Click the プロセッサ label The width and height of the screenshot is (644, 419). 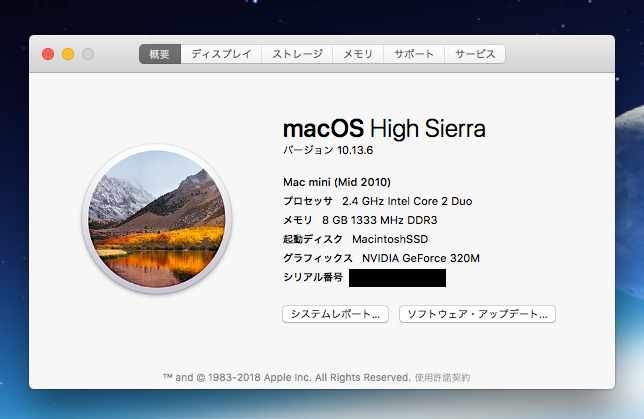[x=308, y=201]
